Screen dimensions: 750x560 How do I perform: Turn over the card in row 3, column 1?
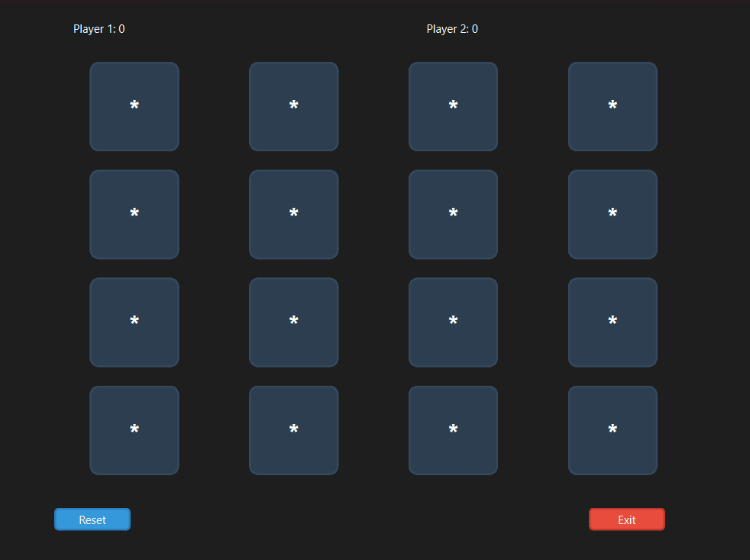coord(134,322)
